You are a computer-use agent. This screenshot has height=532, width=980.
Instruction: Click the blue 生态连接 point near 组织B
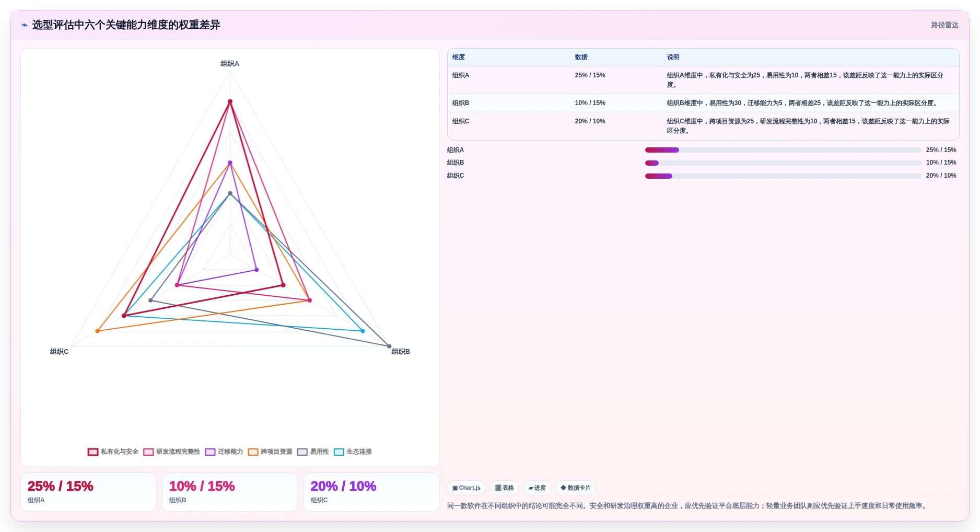(363, 331)
